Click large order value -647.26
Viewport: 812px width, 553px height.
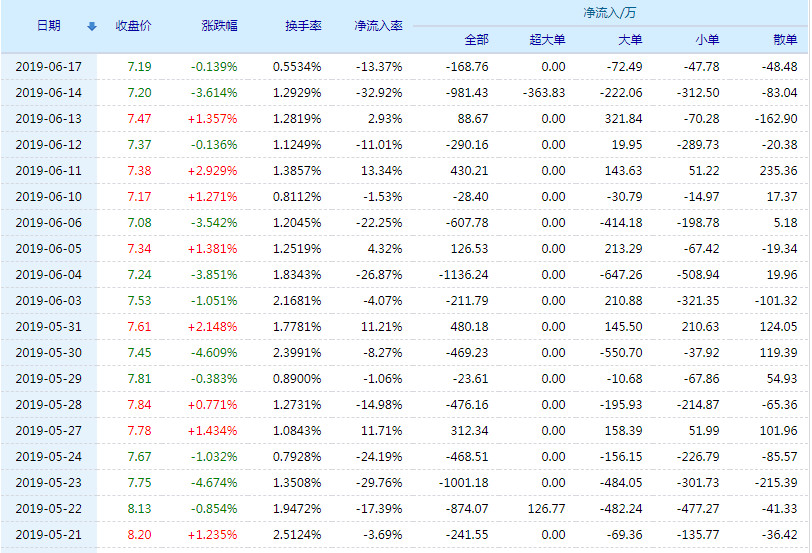pos(621,274)
